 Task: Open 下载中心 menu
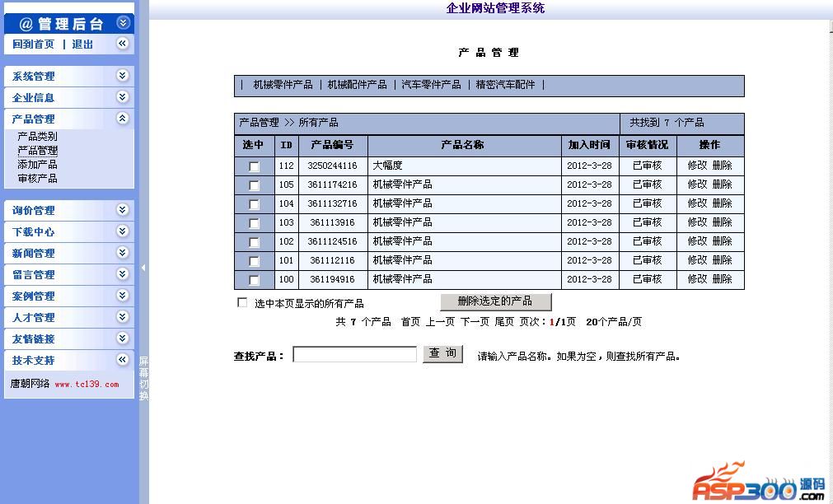click(x=34, y=231)
